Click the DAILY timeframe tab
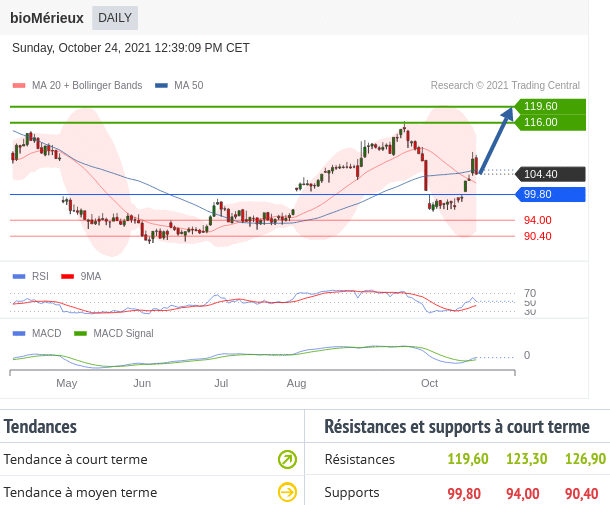Viewport: 610px width, 505px height. [115, 18]
